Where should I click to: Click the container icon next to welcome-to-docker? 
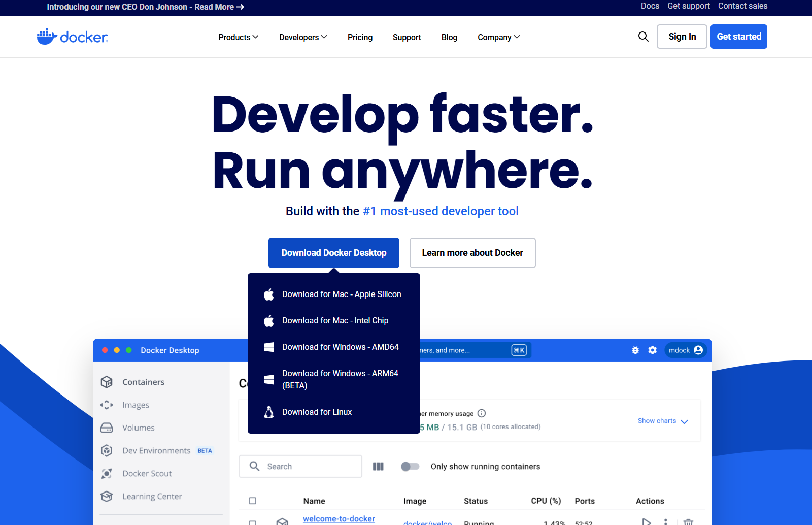(x=282, y=521)
